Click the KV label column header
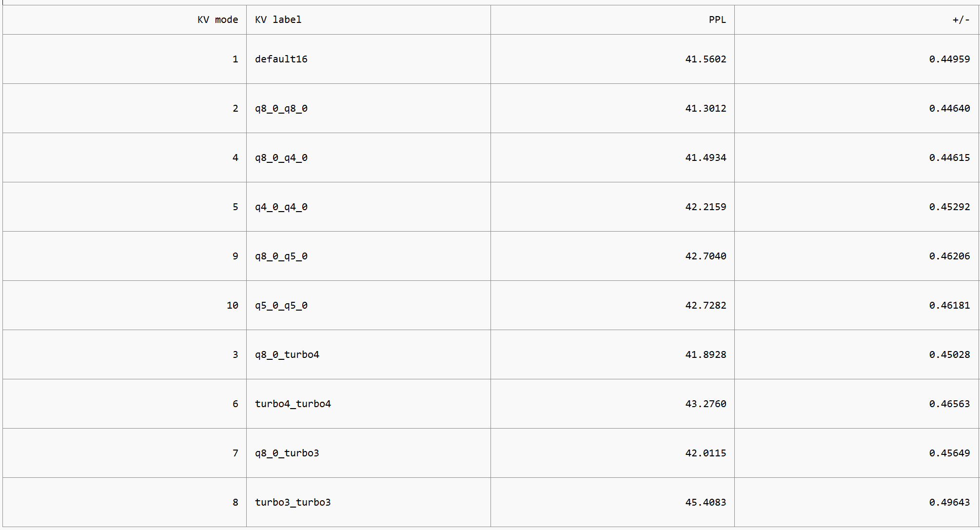The width and height of the screenshot is (980, 530). (369, 20)
